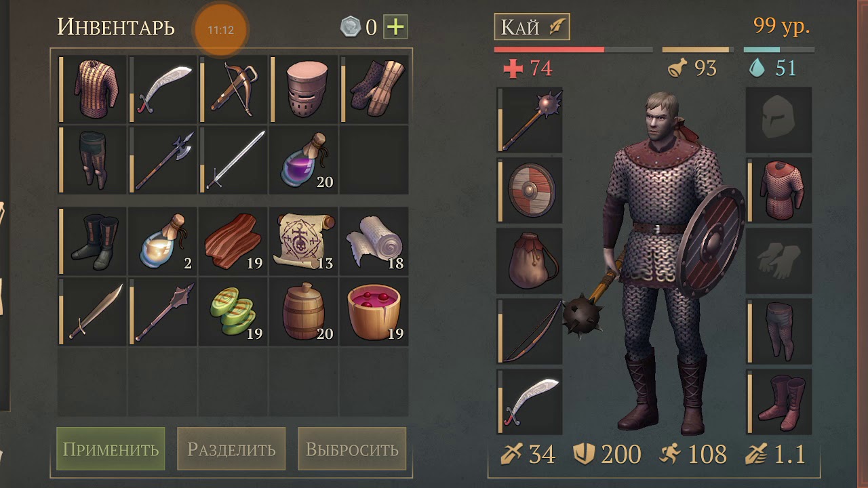Image resolution: width=868 pixels, height=488 pixels.
Task: Select the equipped round shield slot
Action: pos(530,190)
